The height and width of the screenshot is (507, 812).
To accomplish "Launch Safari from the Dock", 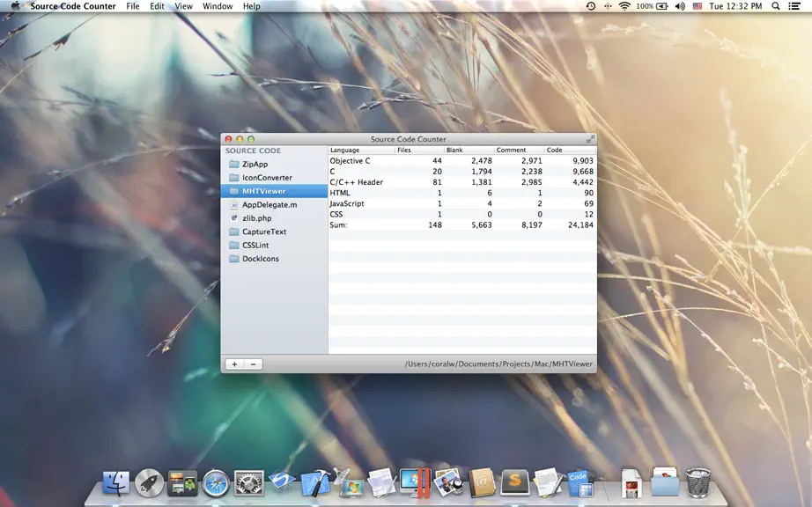I will (x=216, y=483).
